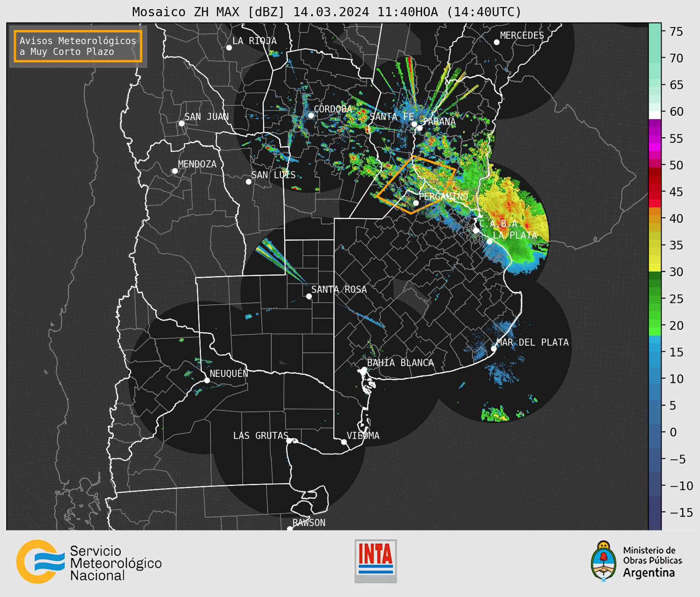The image size is (700, 597).
Task: Click the Ministerio de Obras Públicas Argentina text
Action: pos(652,561)
